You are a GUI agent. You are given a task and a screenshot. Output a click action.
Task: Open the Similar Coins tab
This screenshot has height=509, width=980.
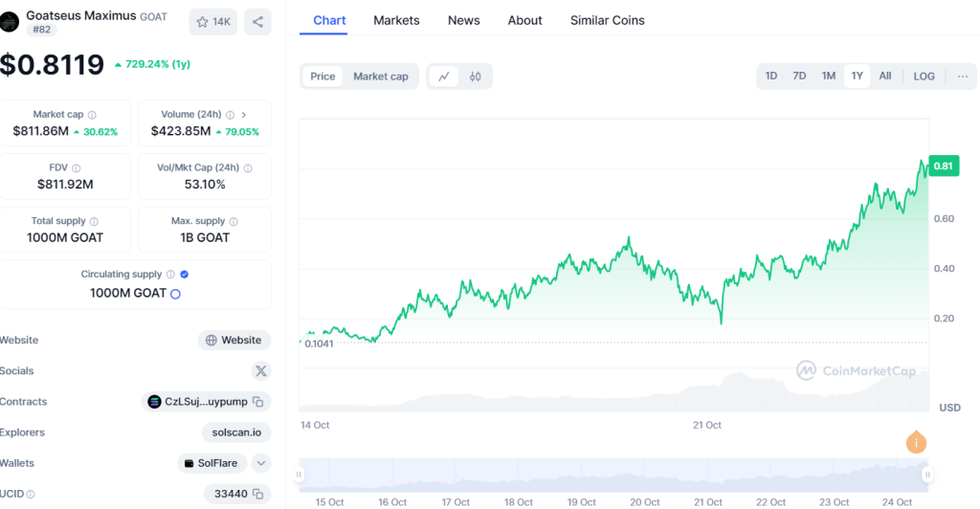607,21
